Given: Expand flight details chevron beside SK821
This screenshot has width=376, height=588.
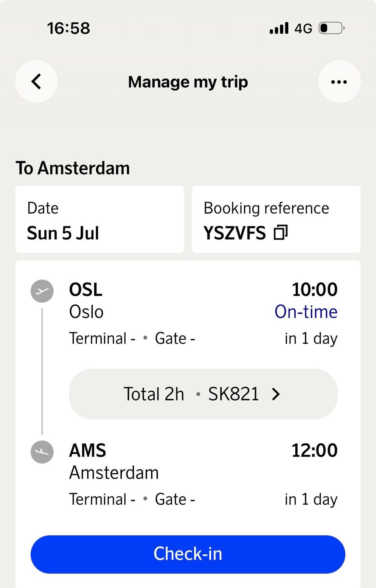Looking at the screenshot, I should 276,394.
